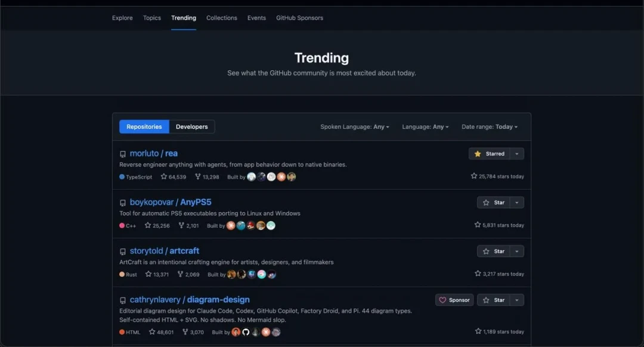Image resolution: width=644 pixels, height=347 pixels.
Task: Go to the Explore tab
Action: (x=122, y=18)
